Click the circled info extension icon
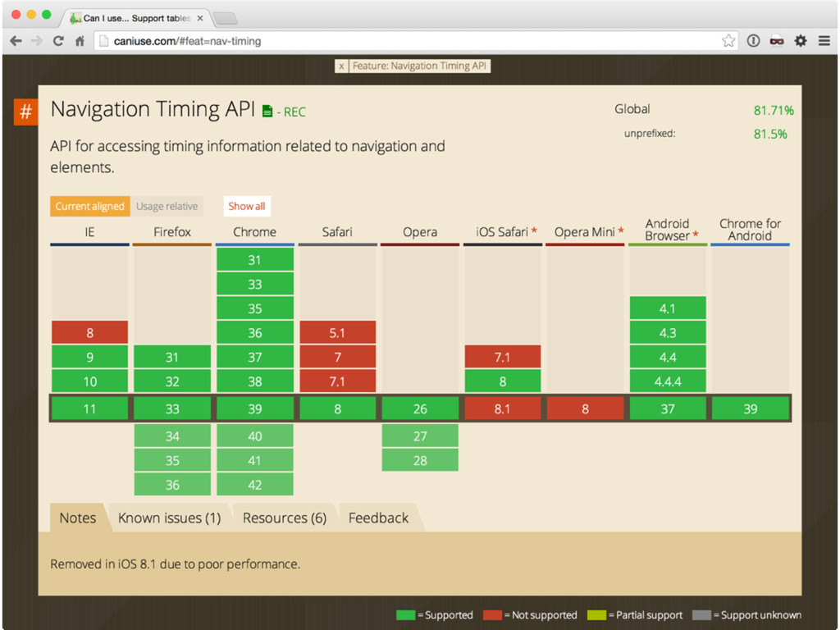 753,41
